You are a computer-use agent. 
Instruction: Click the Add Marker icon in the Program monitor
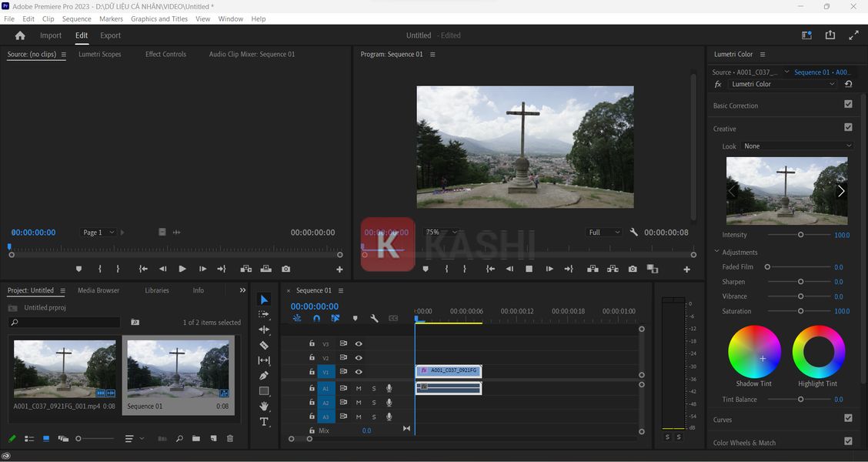(426, 269)
